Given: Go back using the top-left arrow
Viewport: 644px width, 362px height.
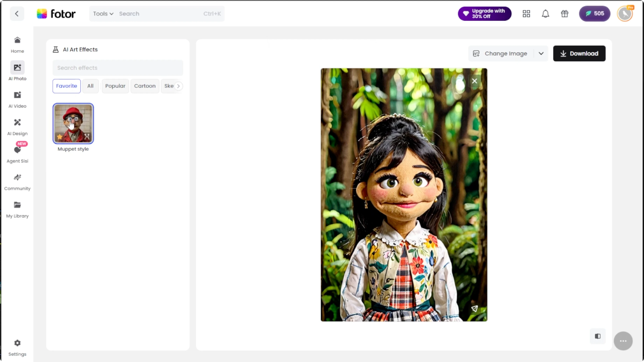Looking at the screenshot, I should (x=17, y=14).
